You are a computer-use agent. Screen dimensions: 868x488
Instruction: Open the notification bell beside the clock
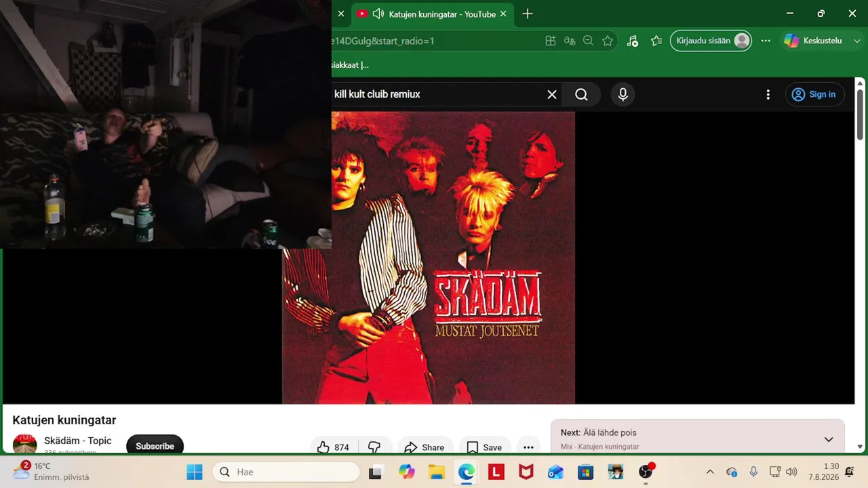[850, 472]
